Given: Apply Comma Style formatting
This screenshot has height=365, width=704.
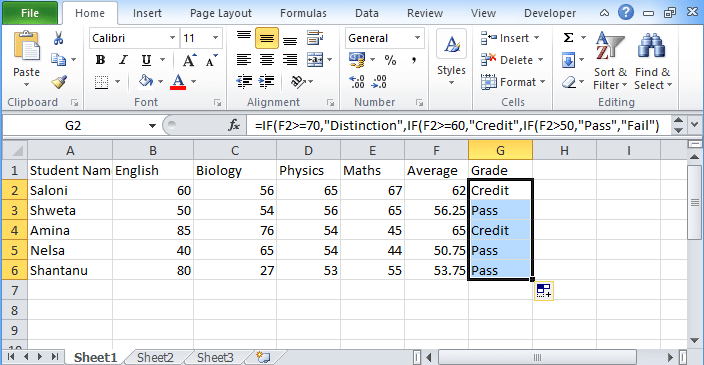Looking at the screenshot, I should pyautogui.click(x=414, y=60).
